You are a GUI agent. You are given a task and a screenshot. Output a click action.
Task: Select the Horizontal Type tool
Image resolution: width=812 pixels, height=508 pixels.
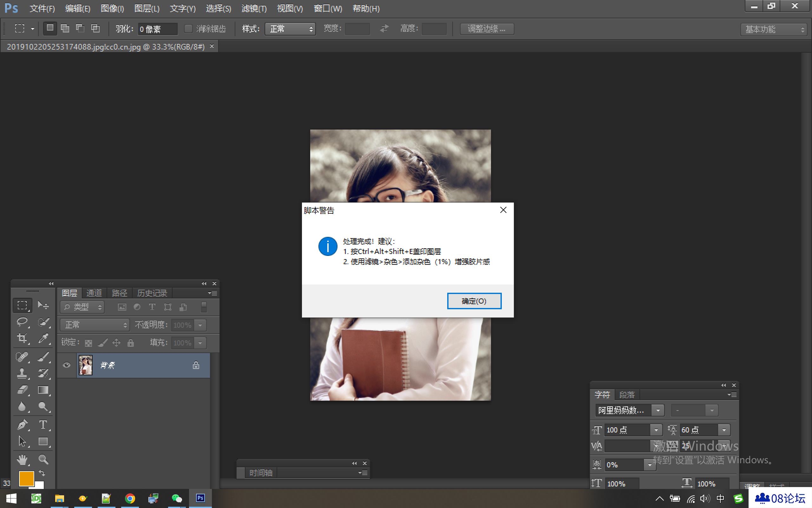pyautogui.click(x=43, y=425)
